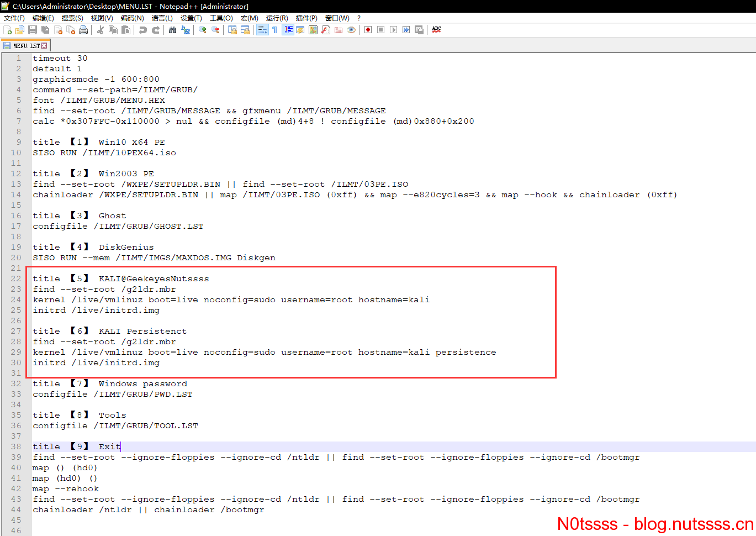Click the line 'timeout 30'
This screenshot has width=756, height=536.
(60, 58)
